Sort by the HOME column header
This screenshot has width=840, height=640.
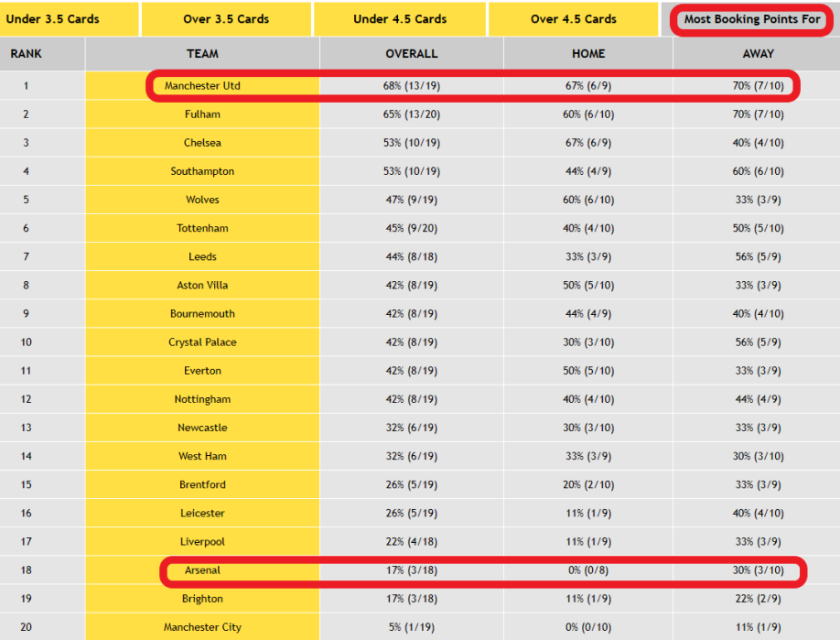(x=587, y=54)
